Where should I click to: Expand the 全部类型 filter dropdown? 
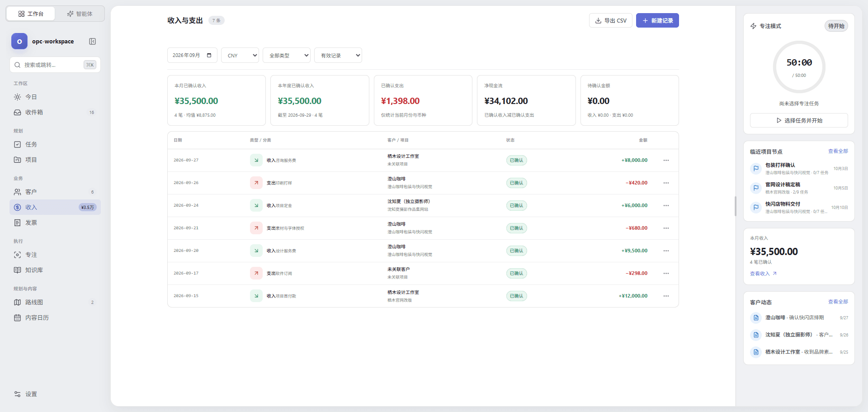[287, 55]
